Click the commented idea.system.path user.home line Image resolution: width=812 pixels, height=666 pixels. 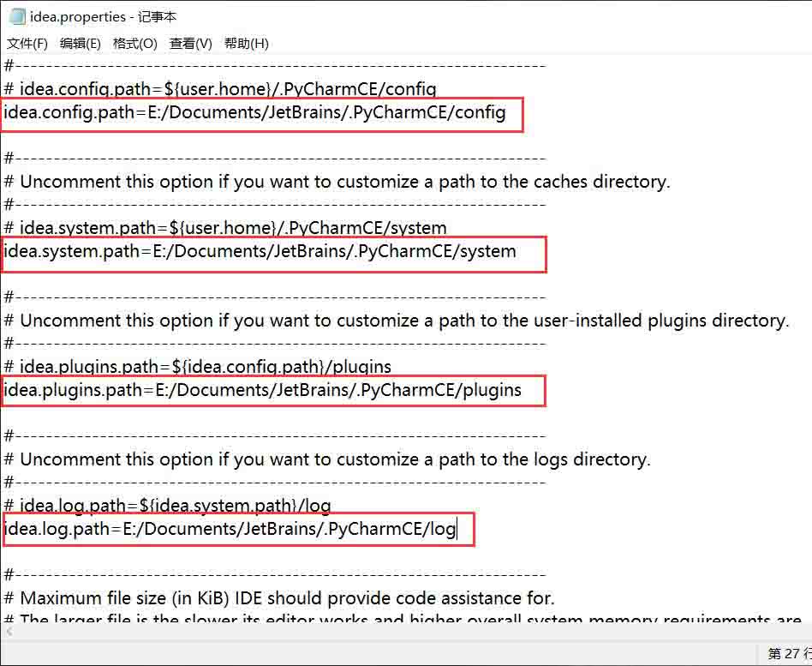(224, 228)
